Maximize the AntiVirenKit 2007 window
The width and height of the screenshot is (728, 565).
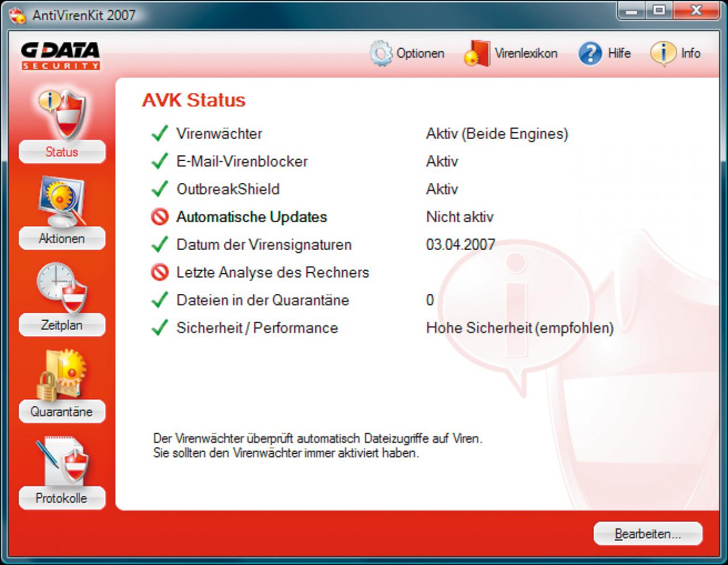pos(659,10)
